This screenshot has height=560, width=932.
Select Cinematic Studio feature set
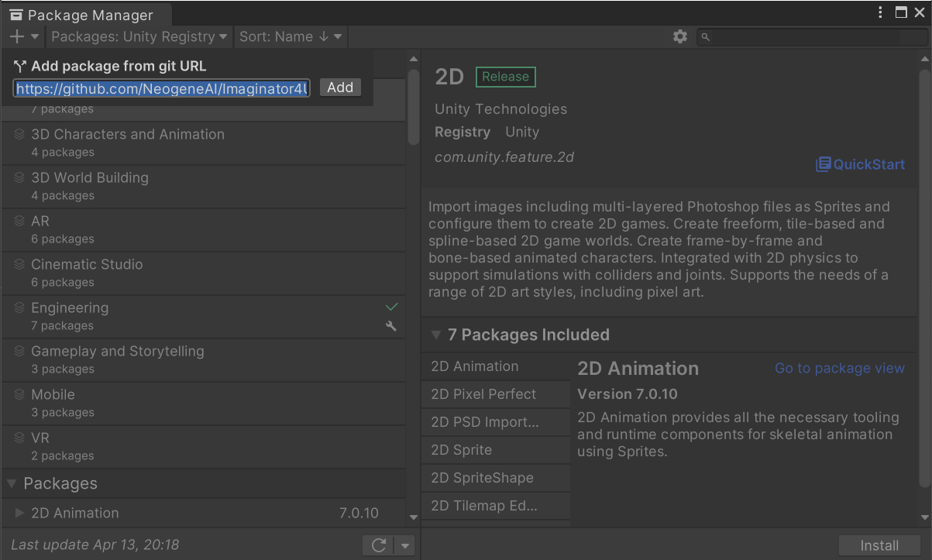[x=203, y=273]
